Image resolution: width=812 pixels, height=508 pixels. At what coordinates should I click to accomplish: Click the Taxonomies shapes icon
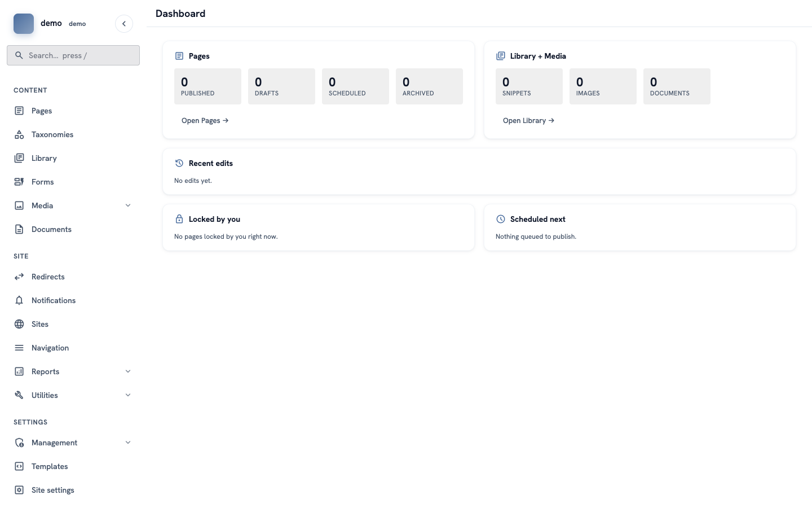point(19,134)
